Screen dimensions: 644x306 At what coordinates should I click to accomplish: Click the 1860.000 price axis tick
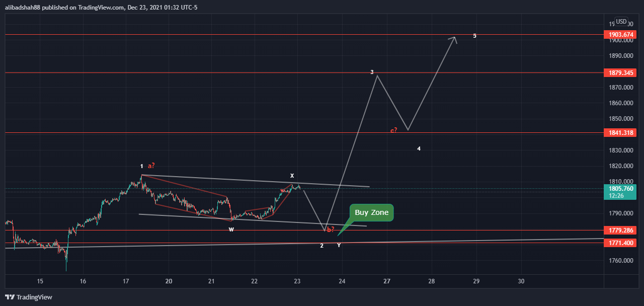[x=622, y=103]
